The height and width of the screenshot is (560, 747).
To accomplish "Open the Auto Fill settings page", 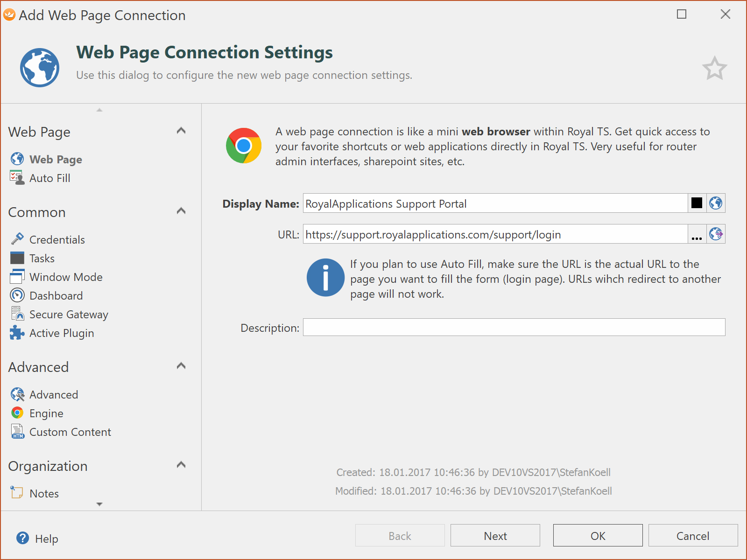I will [49, 178].
